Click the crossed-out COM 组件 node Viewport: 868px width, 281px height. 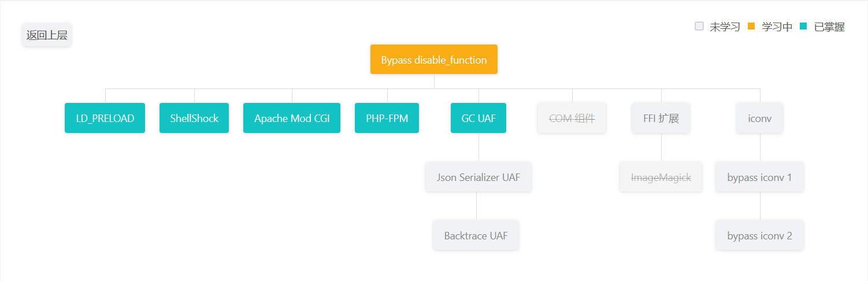[x=572, y=119]
